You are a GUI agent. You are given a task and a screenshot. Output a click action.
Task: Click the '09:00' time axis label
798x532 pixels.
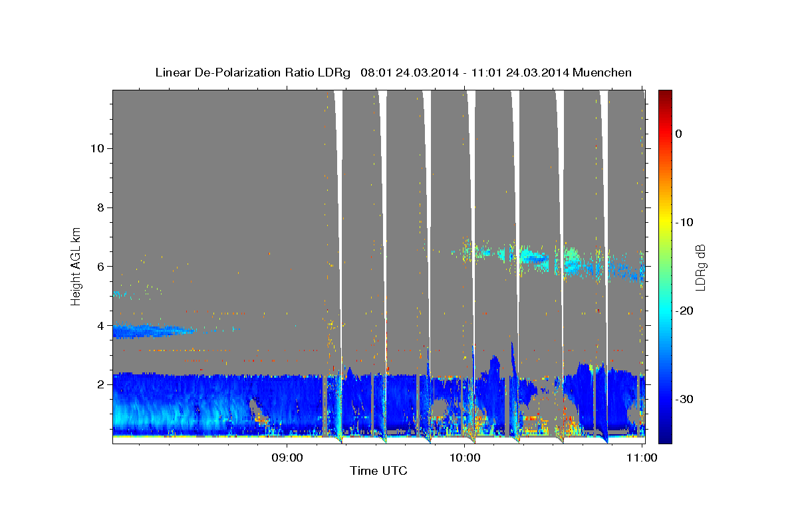point(287,458)
